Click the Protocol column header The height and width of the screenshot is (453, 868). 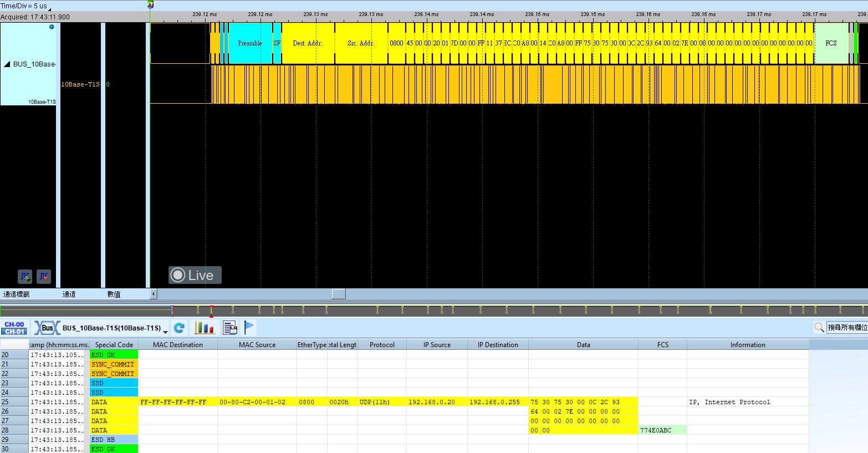coord(382,345)
